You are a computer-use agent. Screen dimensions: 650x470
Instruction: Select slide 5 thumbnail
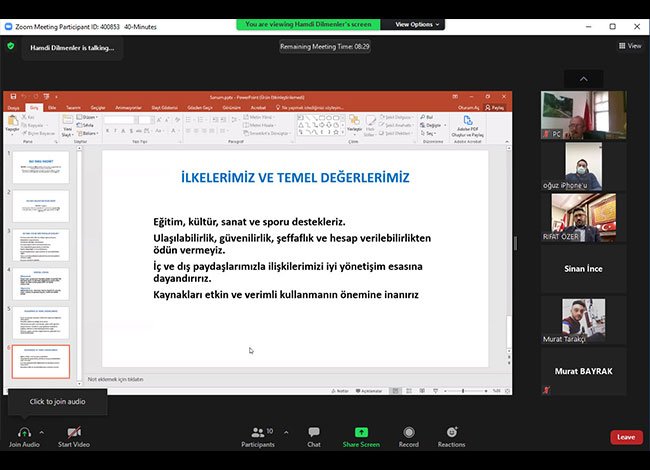coord(41,323)
